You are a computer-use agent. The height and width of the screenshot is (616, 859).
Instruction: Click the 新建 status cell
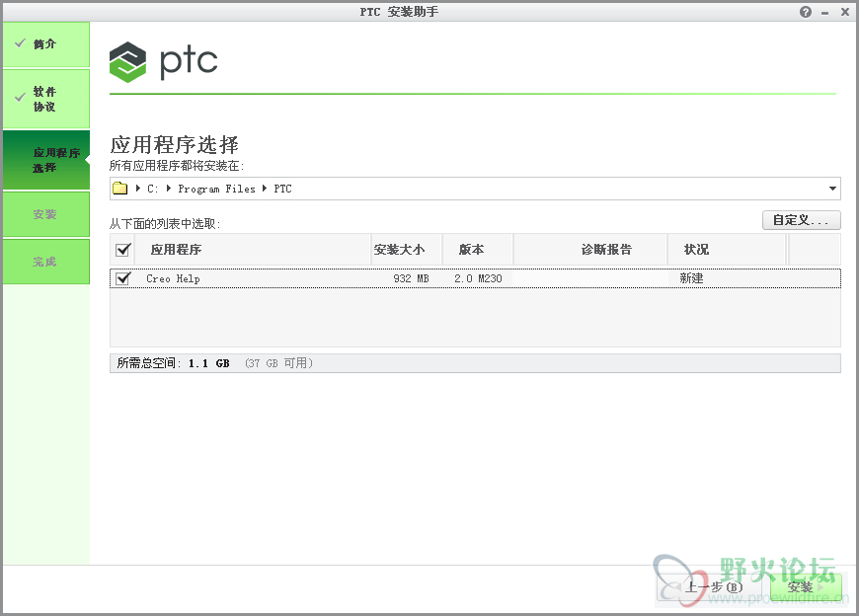coord(691,278)
